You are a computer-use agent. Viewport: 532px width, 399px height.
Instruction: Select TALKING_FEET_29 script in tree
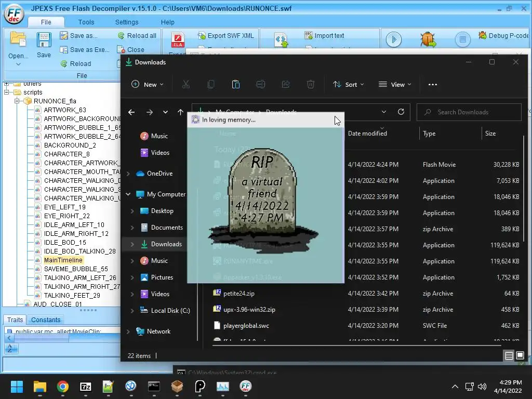click(72, 295)
